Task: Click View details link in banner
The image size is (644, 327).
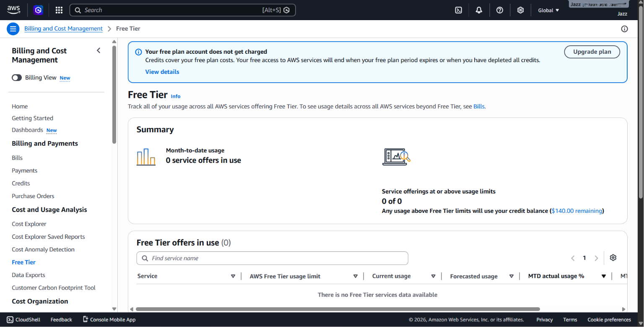Action: (162, 72)
